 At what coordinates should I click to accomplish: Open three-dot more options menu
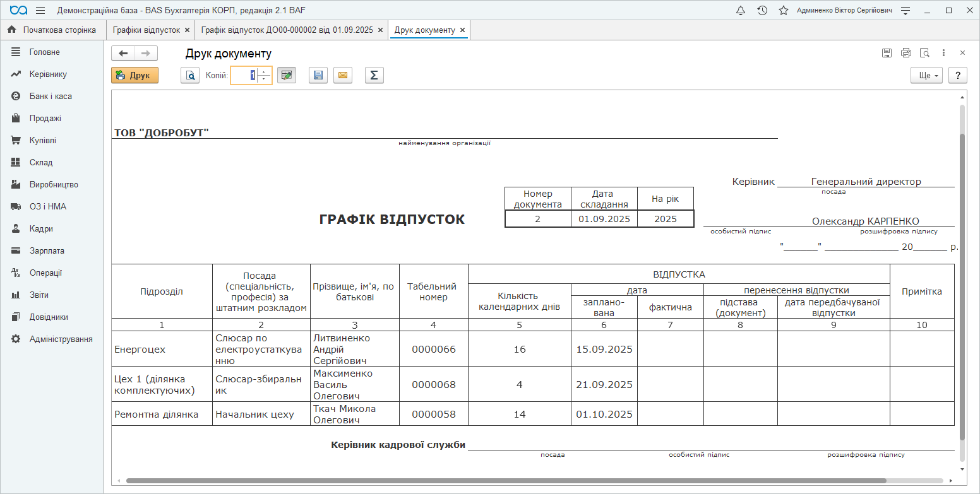[x=943, y=53]
